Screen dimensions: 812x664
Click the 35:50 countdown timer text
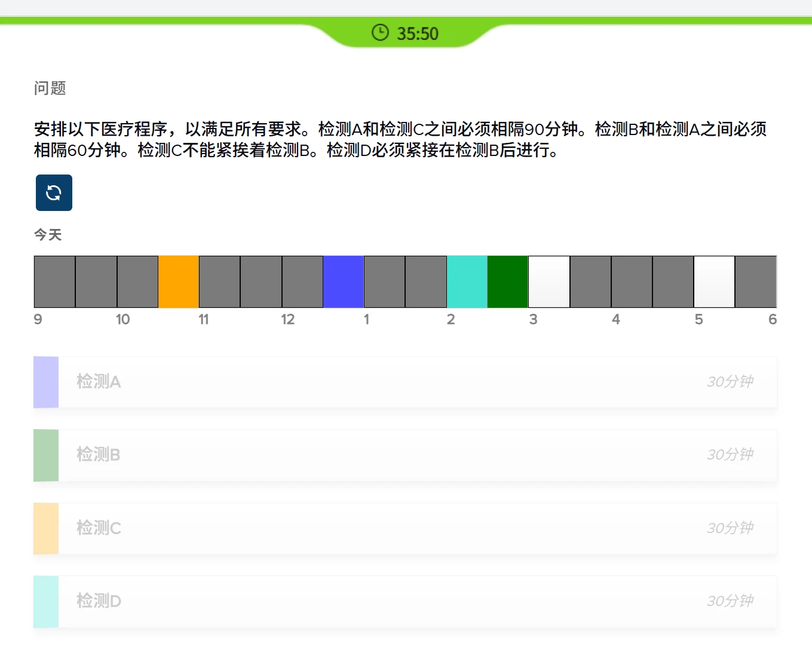[x=418, y=33]
